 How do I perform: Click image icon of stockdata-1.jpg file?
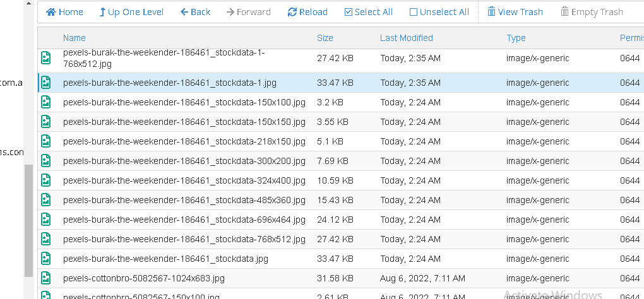click(x=45, y=83)
